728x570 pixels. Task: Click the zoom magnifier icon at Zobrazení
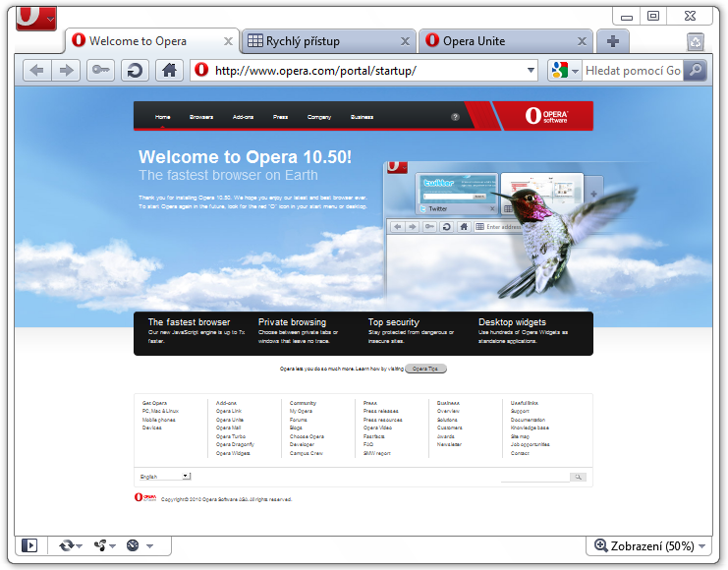[601, 545]
